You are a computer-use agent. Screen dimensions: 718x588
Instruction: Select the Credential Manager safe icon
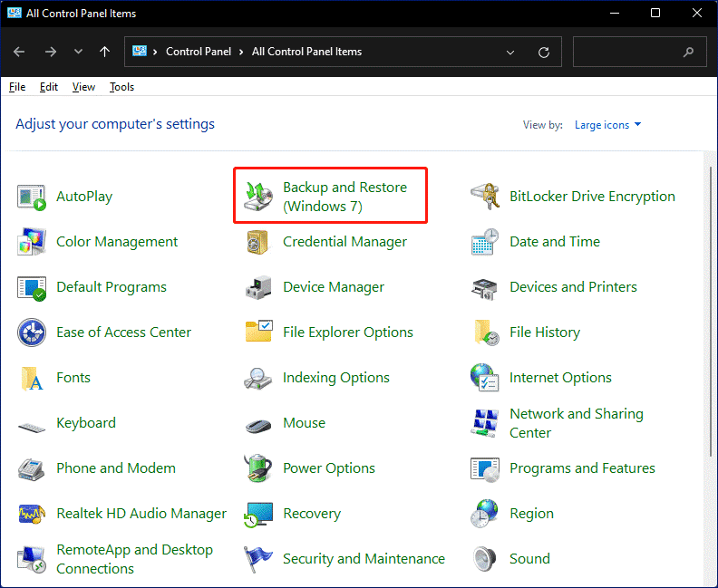click(259, 242)
